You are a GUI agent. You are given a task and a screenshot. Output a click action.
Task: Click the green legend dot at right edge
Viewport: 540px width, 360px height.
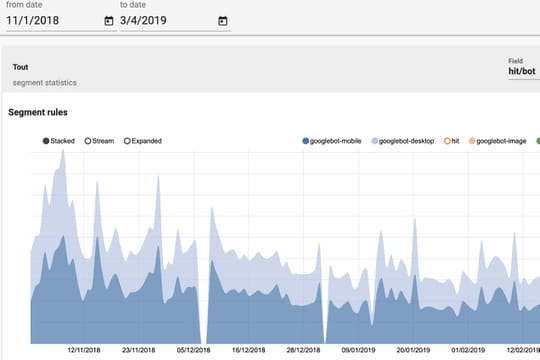click(x=538, y=141)
